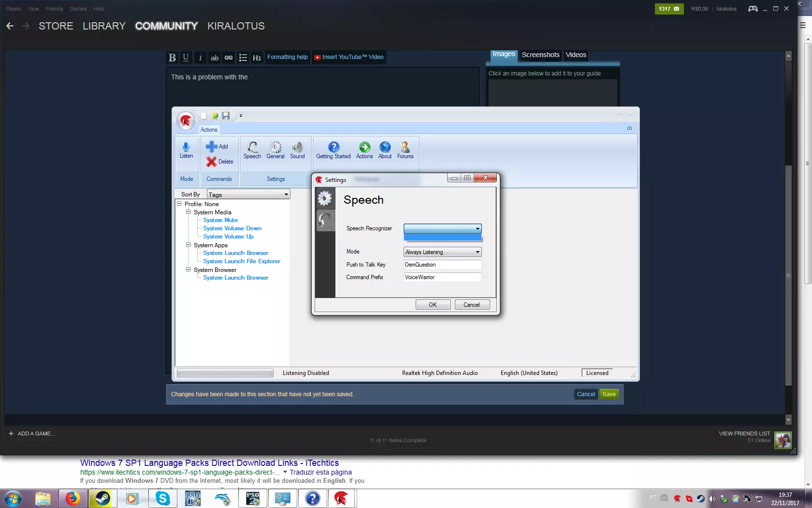
Task: Switch to the Videos tab
Action: 576,55
